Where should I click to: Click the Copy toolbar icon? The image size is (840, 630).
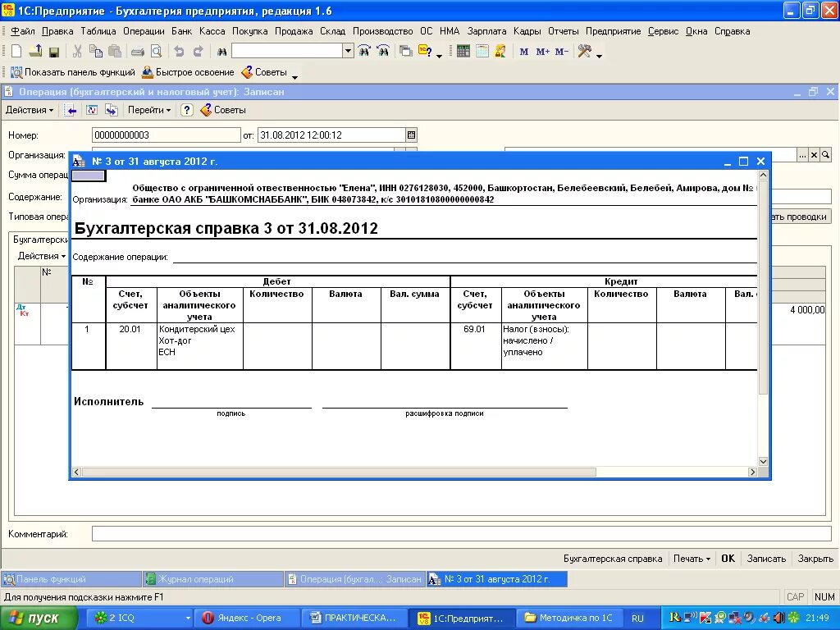[x=96, y=52]
